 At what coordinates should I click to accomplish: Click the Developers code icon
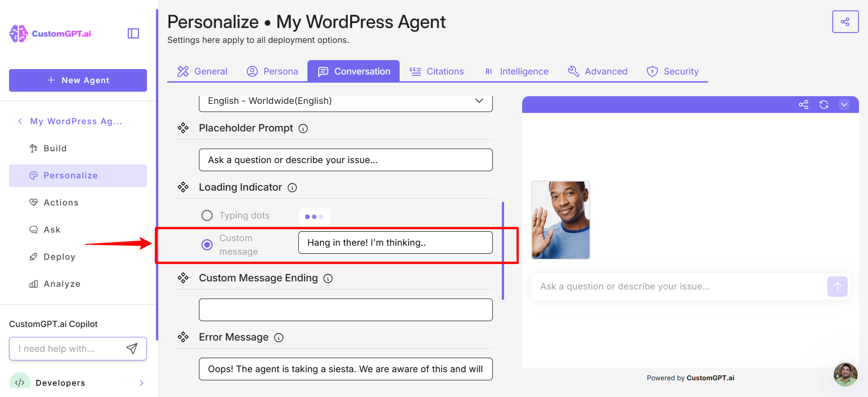coord(20,383)
